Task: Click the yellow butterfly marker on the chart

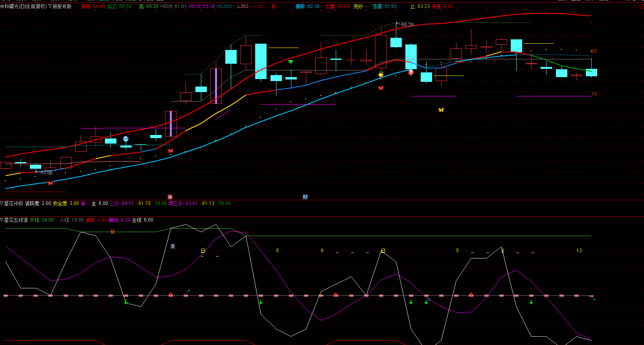Action: pyautogui.click(x=441, y=110)
